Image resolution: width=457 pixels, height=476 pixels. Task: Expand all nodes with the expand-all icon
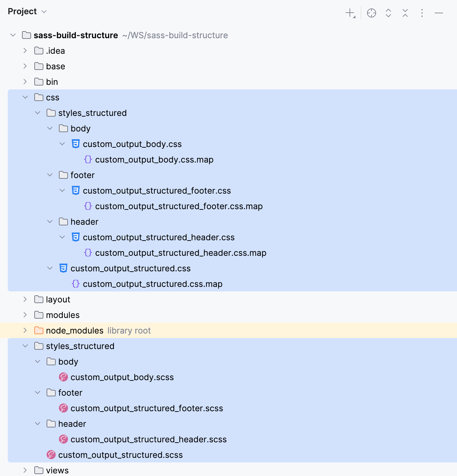click(388, 13)
